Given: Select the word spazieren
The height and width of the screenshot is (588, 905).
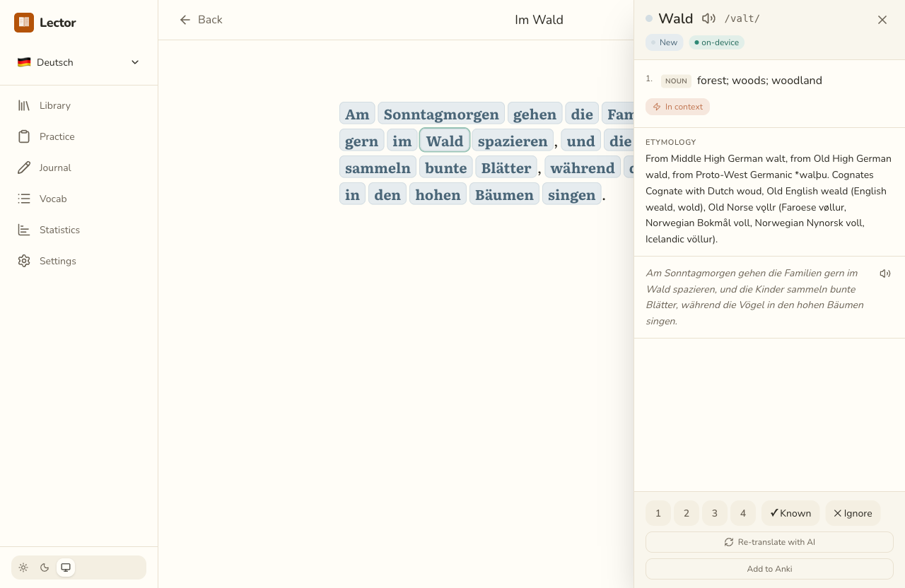Looking at the screenshot, I should tap(513, 141).
